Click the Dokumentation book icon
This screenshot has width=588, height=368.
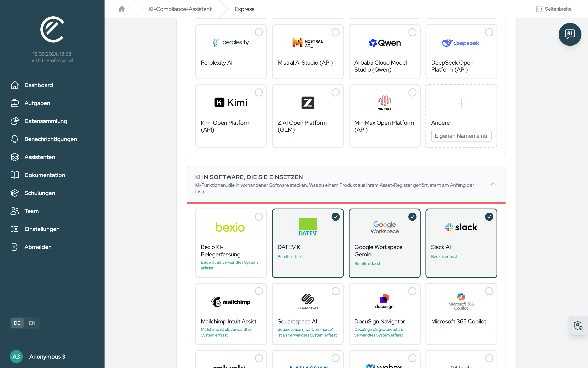(14, 175)
